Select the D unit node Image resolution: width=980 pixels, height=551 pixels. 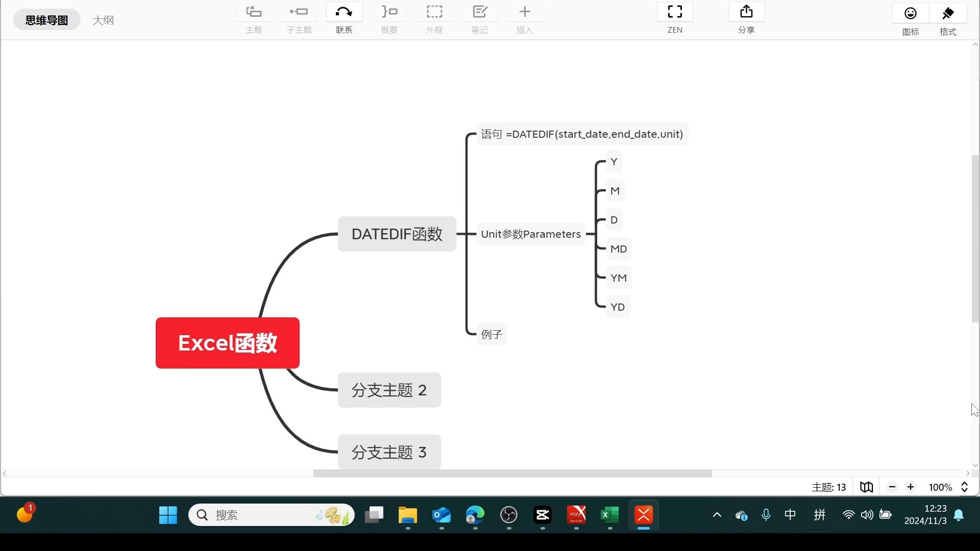(614, 220)
